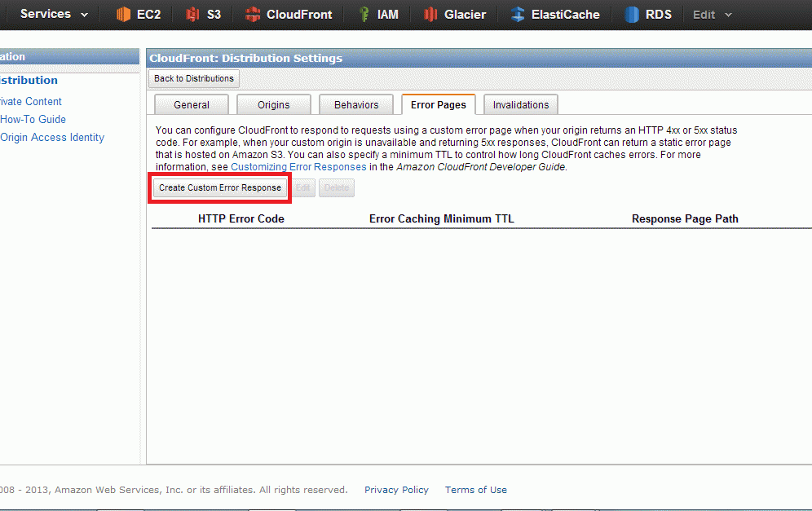Open Customizing Error Responses link
Screen dimensions: 812x511
(299, 167)
